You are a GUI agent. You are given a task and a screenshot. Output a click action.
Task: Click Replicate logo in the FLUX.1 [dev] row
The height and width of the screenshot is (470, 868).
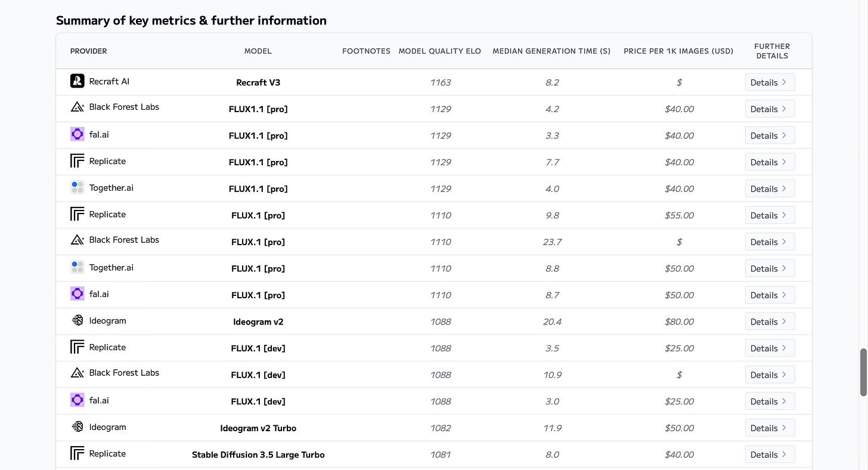[x=77, y=347]
